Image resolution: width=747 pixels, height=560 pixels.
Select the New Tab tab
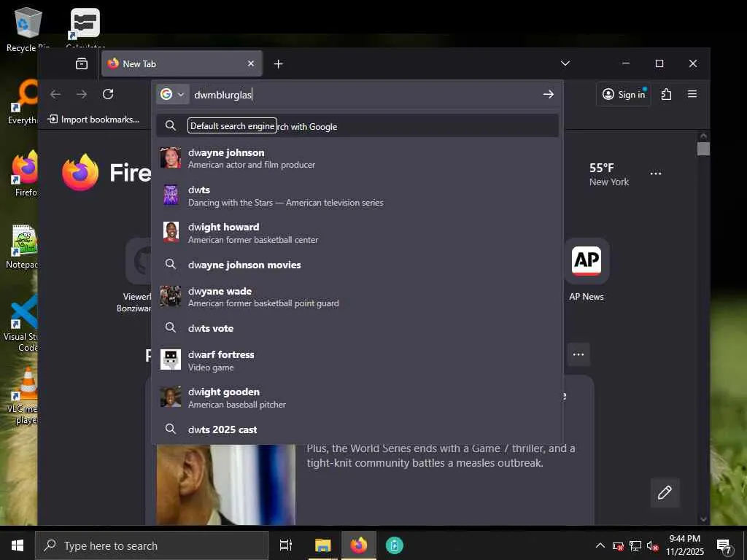point(182,64)
